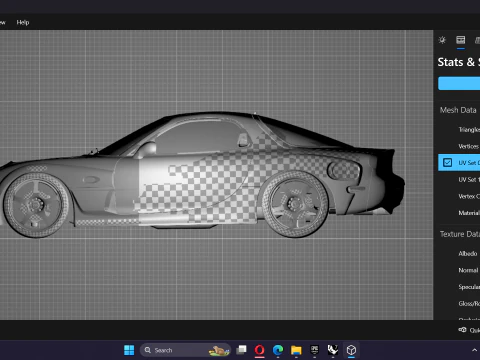Open File Explorer from the taskbar
Screen dimensions: 480x360
click(x=296, y=350)
